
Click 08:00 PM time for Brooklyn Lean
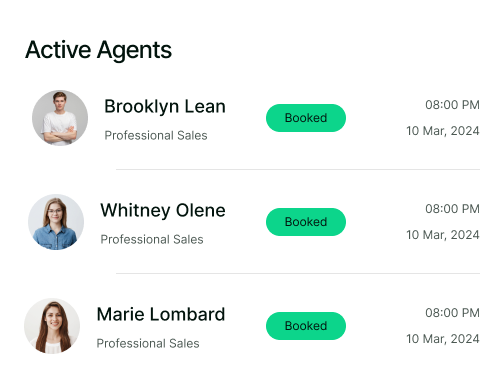coord(452,105)
